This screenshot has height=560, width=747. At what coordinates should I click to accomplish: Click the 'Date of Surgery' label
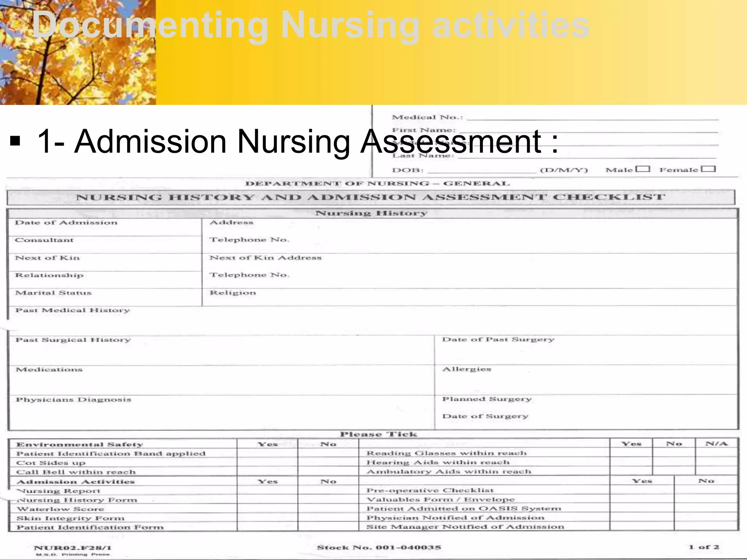click(485, 416)
